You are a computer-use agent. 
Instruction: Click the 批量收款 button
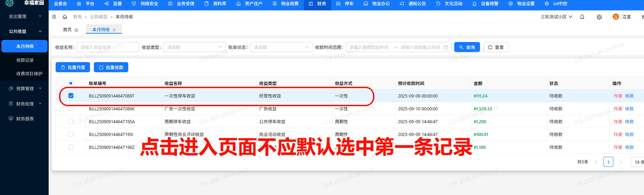[111, 67]
